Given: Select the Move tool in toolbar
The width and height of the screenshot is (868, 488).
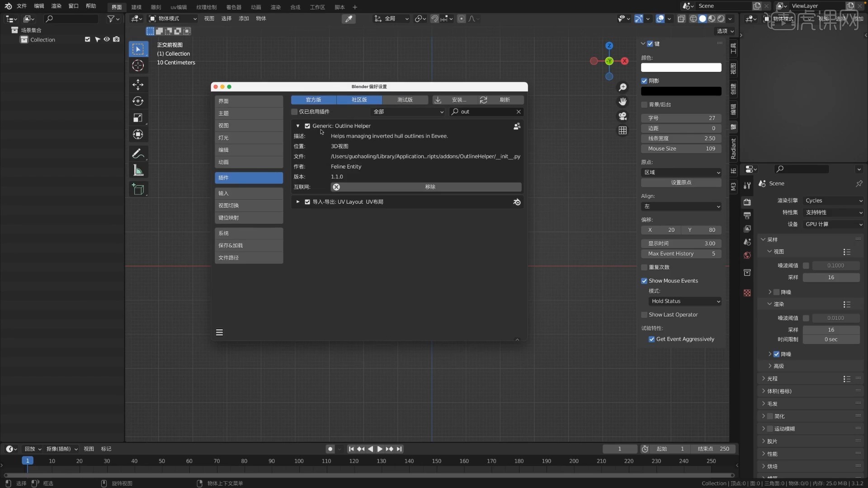Looking at the screenshot, I should pyautogui.click(x=138, y=84).
